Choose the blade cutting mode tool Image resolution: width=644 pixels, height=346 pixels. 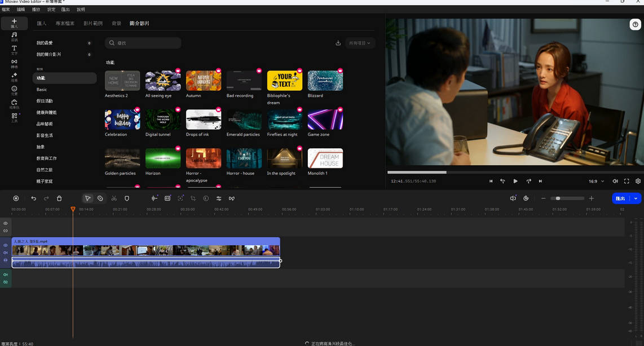(100, 198)
